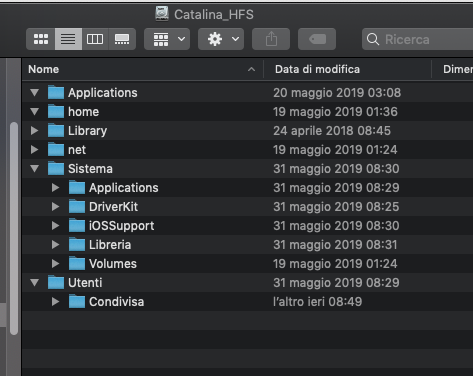This screenshot has width=473, height=376.
Task: Click the edit tags button
Action: click(317, 39)
